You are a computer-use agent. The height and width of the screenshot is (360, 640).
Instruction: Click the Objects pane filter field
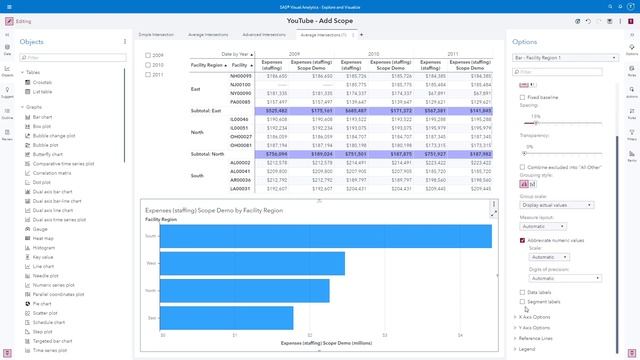point(73,58)
